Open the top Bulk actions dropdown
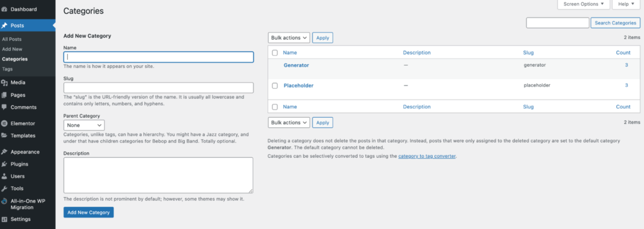This screenshot has width=644, height=229. click(x=289, y=38)
